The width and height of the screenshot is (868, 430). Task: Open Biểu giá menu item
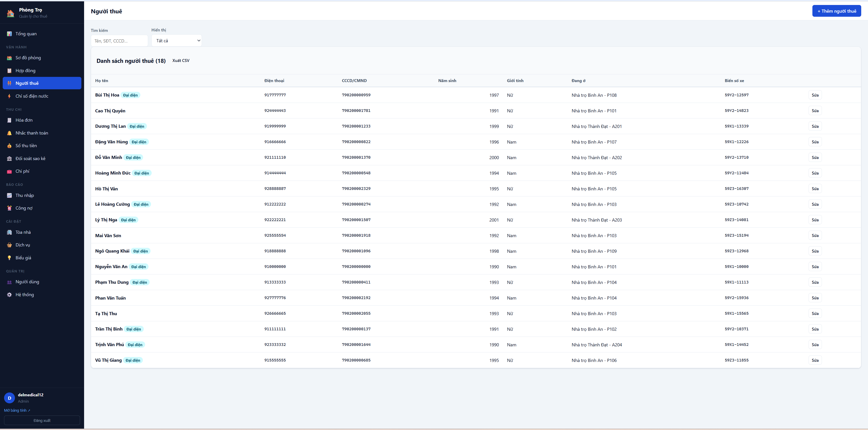42,258
